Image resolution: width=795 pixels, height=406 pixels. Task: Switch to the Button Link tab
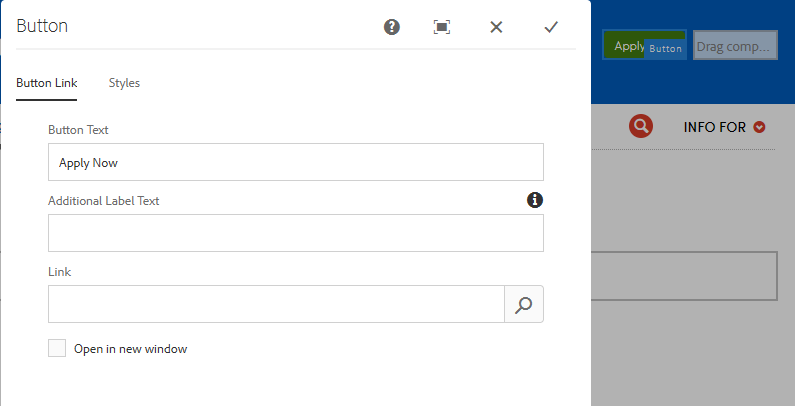coord(47,83)
